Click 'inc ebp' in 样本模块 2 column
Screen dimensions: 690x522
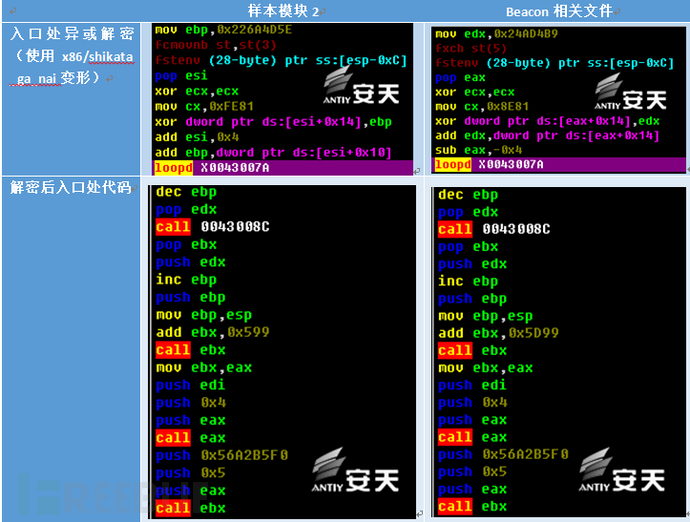pyautogui.click(x=186, y=280)
